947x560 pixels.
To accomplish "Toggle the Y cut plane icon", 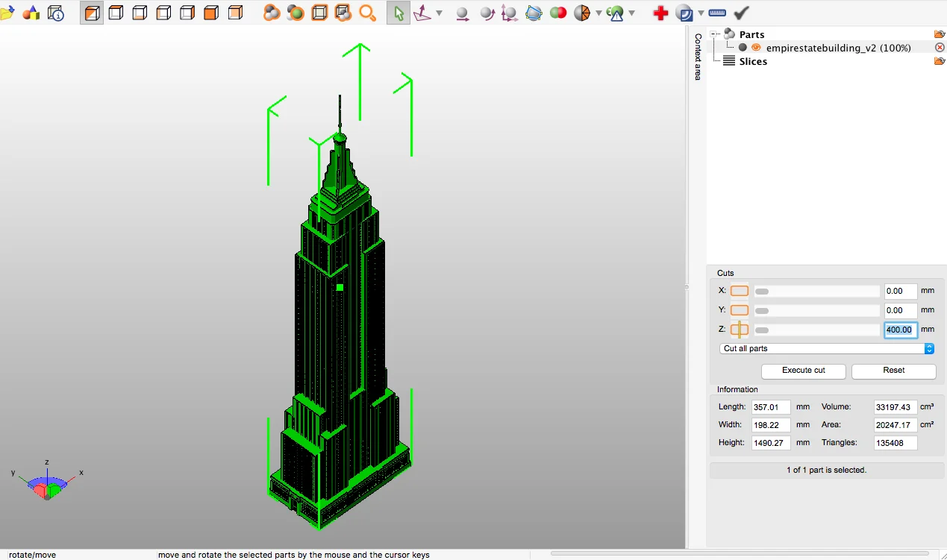I will (x=740, y=310).
